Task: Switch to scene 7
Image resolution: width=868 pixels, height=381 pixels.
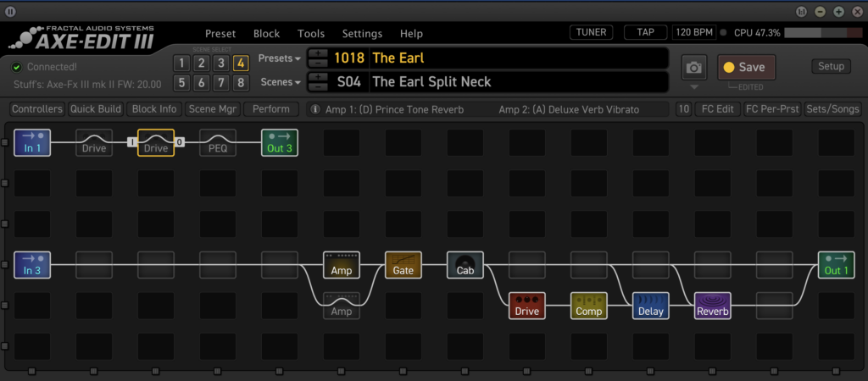Action: 221,83
